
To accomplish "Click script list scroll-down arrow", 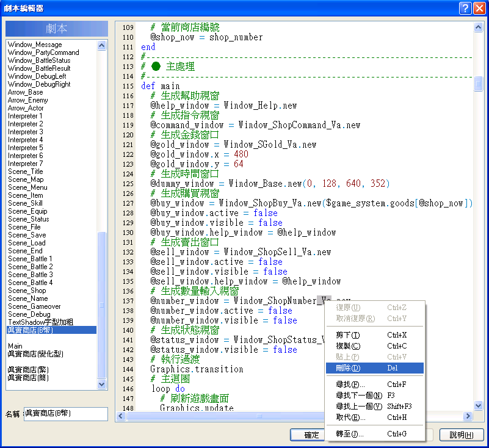I will [x=102, y=384].
